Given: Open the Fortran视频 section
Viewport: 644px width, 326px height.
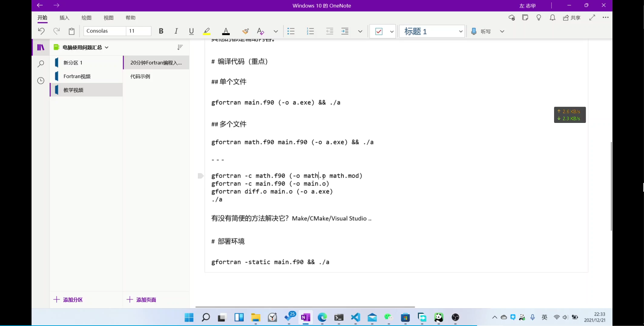Looking at the screenshot, I should click(86, 77).
